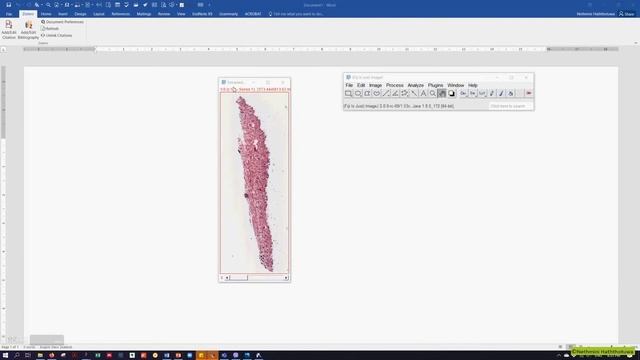Select the Flood fill tool in Fiji
Image resolution: width=640 pixels, height=360 pixels.
click(x=511, y=93)
